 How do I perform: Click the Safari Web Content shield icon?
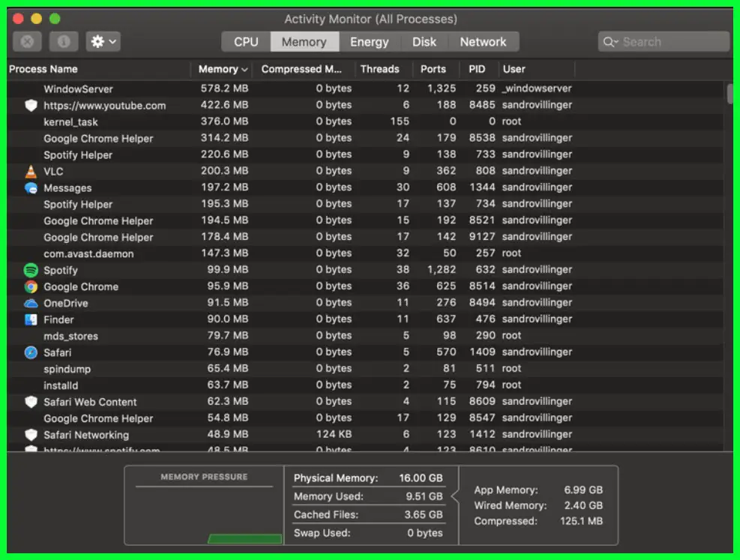(x=31, y=402)
